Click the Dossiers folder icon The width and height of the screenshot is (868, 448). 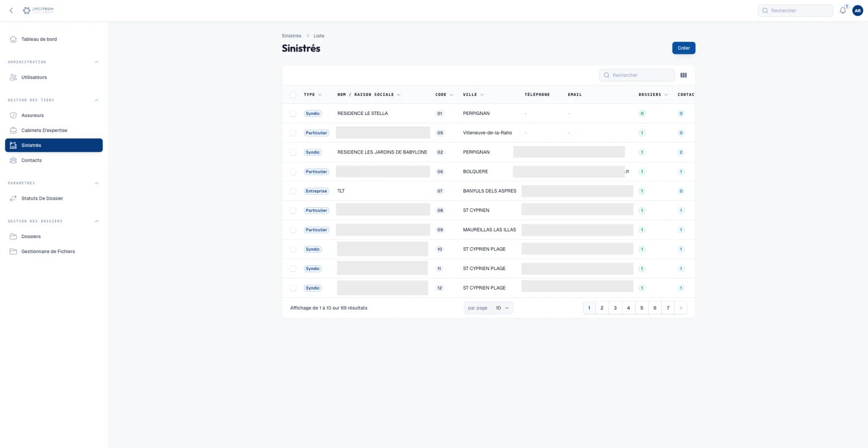14,236
